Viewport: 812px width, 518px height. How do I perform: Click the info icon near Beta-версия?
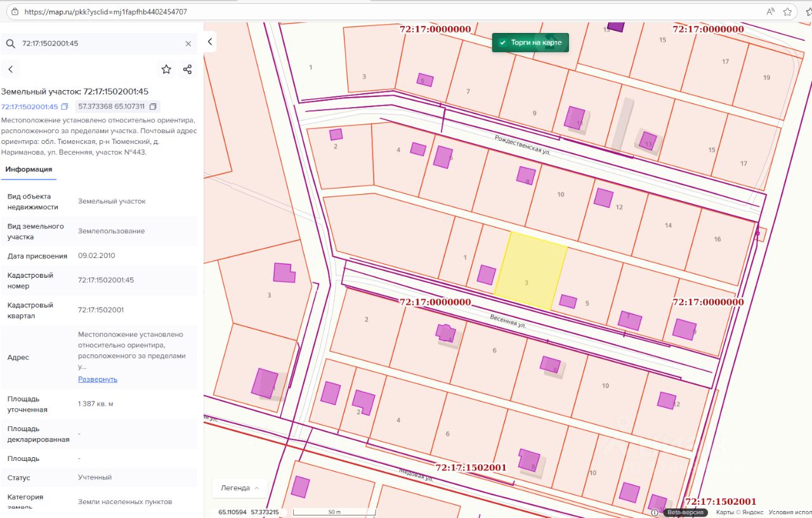pyautogui.click(x=655, y=512)
